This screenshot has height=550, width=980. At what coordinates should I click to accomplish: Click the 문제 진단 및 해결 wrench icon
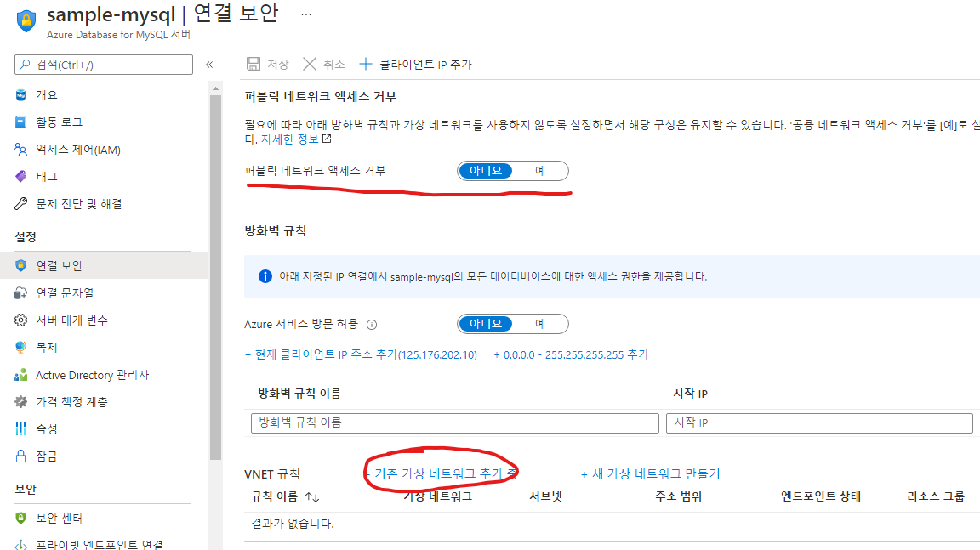20,203
